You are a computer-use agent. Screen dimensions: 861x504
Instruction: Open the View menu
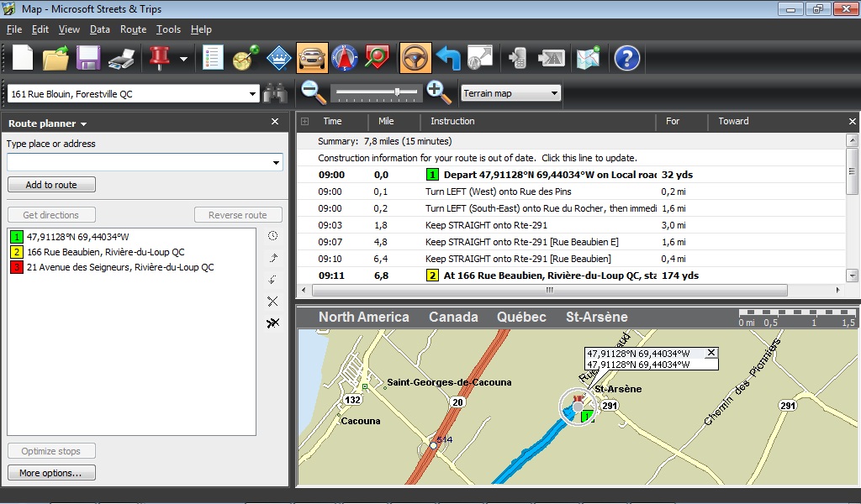click(x=69, y=29)
